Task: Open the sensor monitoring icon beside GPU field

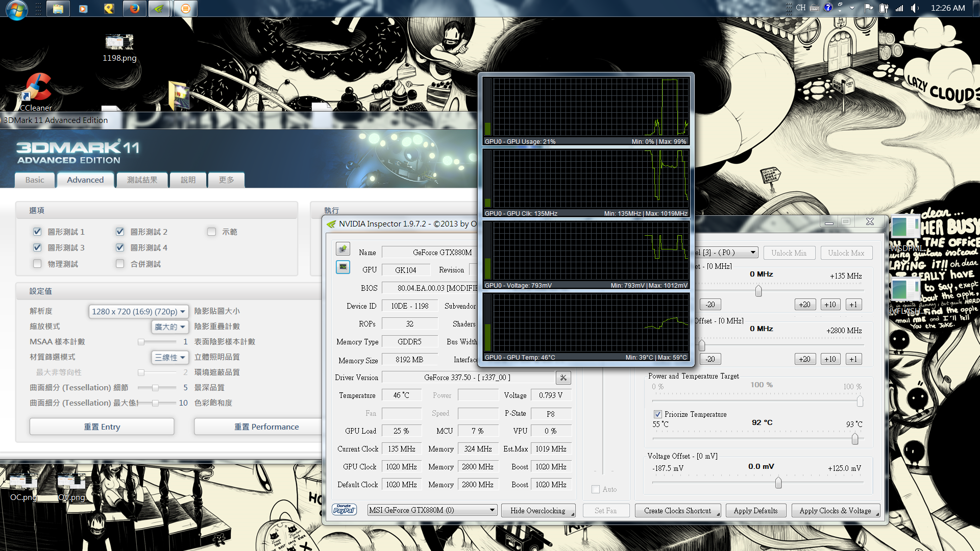Action: pos(343,267)
